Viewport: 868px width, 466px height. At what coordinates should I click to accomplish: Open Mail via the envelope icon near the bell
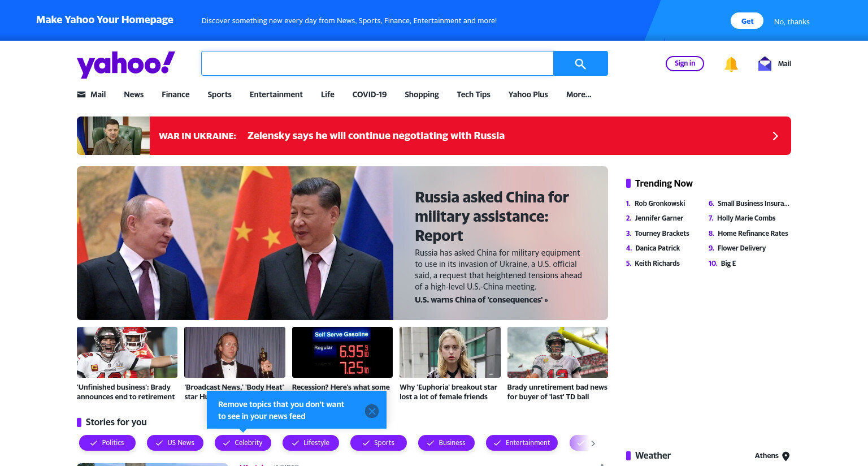click(765, 63)
